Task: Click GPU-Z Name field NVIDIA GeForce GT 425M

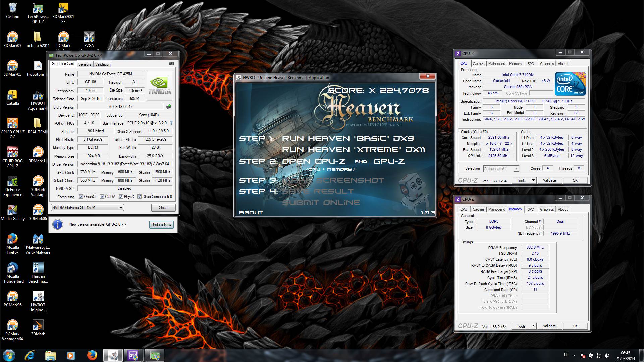Action: click(111, 74)
